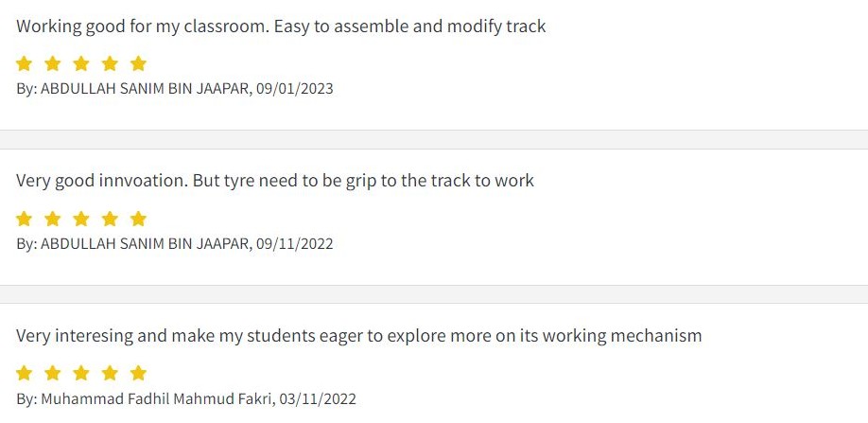Click the Muhammad Fadhil Mahmud Fakri author line
This screenshot has width=868, height=423.
coord(186,398)
